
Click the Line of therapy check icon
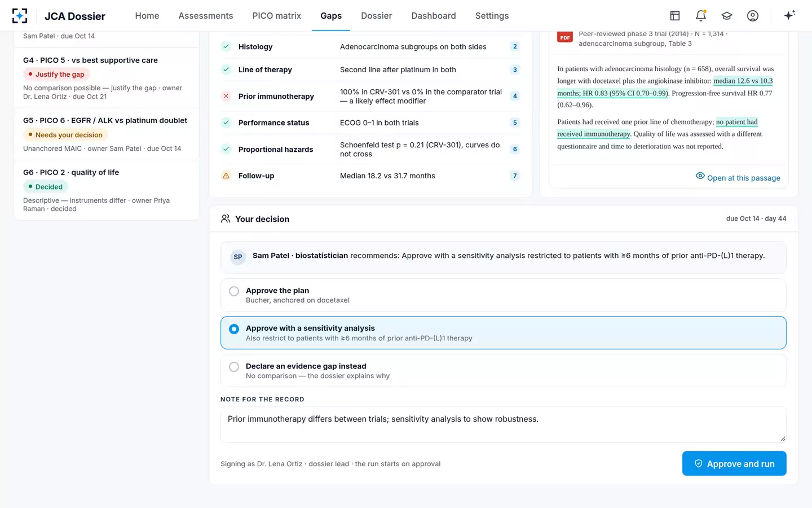pos(226,69)
